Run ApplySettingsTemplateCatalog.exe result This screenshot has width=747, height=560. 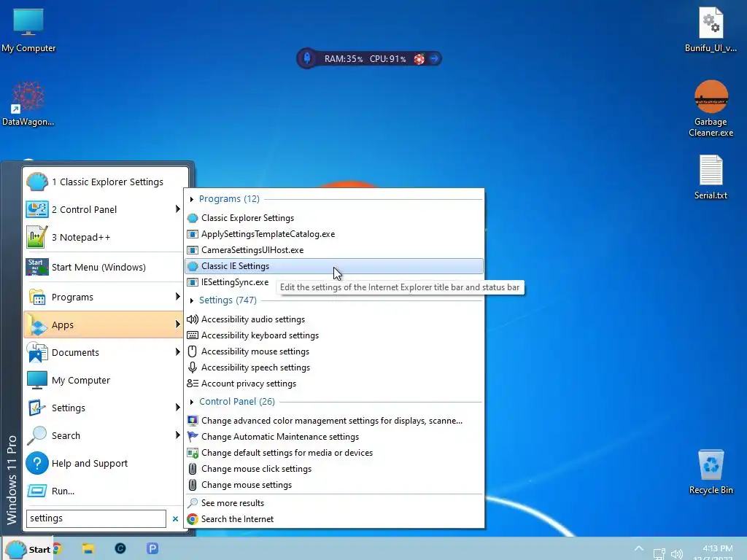334,234
